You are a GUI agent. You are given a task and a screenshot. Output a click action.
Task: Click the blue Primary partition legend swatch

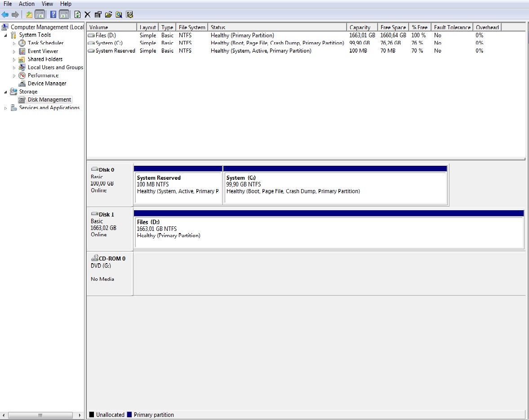(129, 415)
